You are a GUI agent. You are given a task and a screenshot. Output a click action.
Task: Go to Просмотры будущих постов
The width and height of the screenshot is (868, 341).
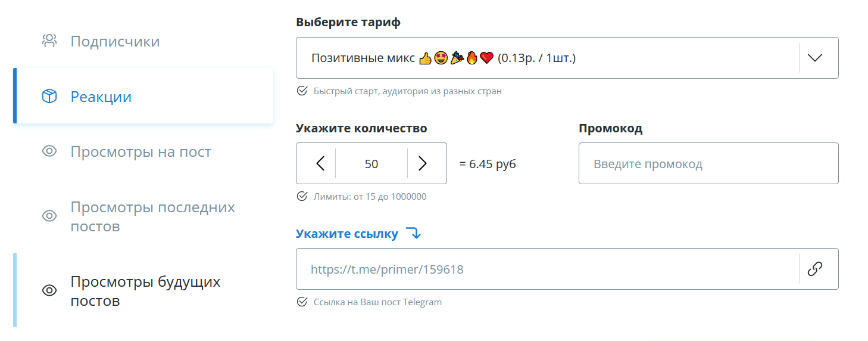[145, 291]
